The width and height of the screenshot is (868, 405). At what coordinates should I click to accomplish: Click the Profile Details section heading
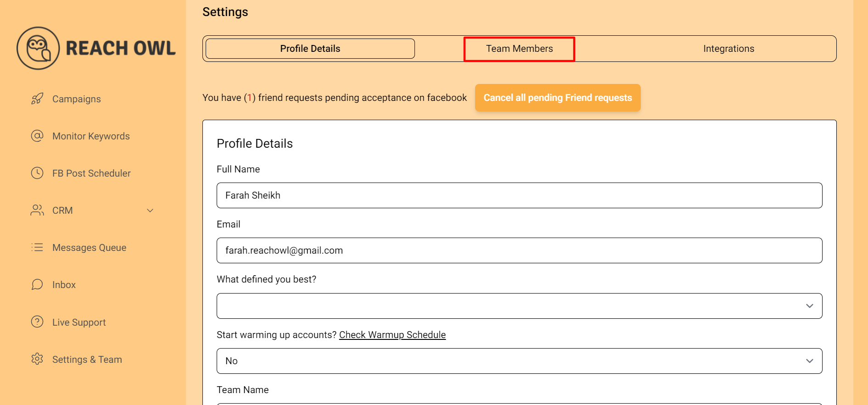(x=255, y=144)
